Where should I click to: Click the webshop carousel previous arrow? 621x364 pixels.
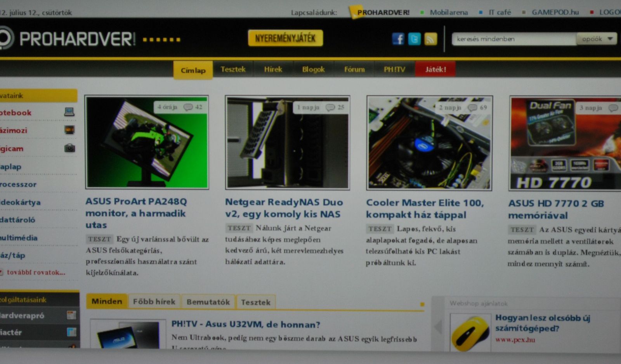pos(438,326)
